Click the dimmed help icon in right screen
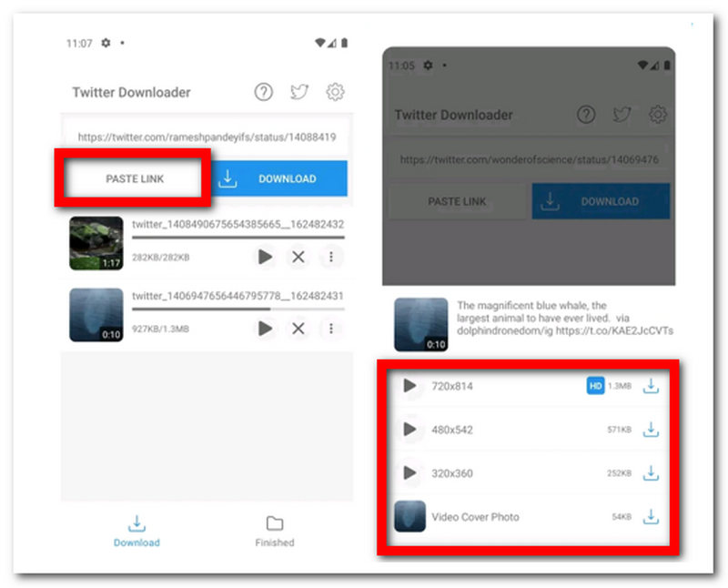Screen dimensions: 728x588 [x=586, y=115]
